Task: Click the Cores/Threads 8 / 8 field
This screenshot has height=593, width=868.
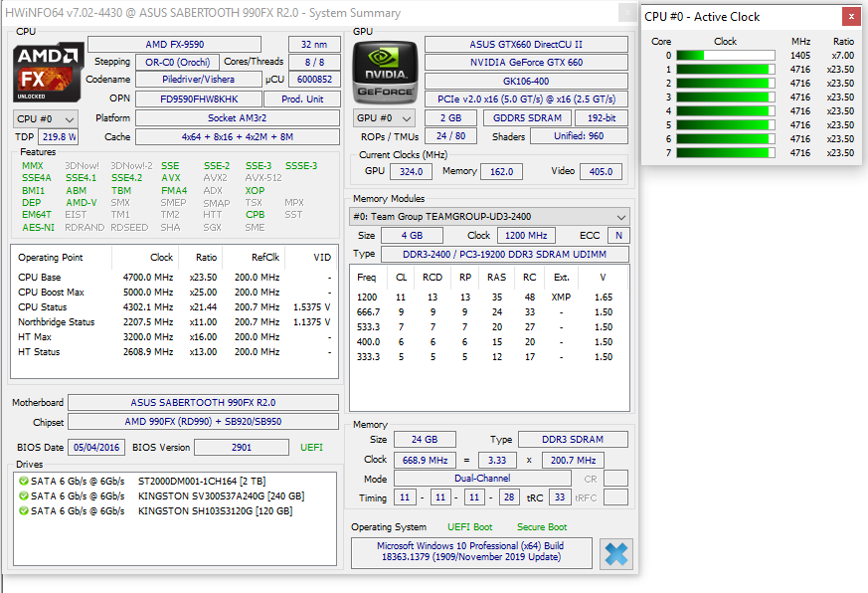Action: click(x=314, y=62)
